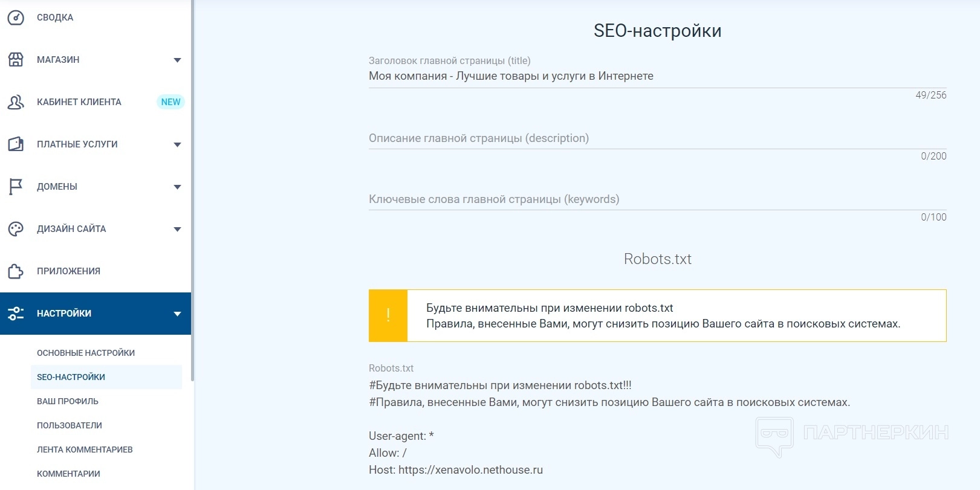
Task: Click the Магазин storefront icon
Action: click(x=16, y=60)
